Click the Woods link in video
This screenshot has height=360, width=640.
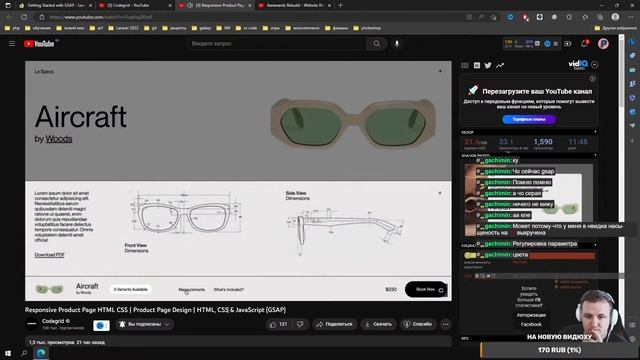(x=58, y=139)
